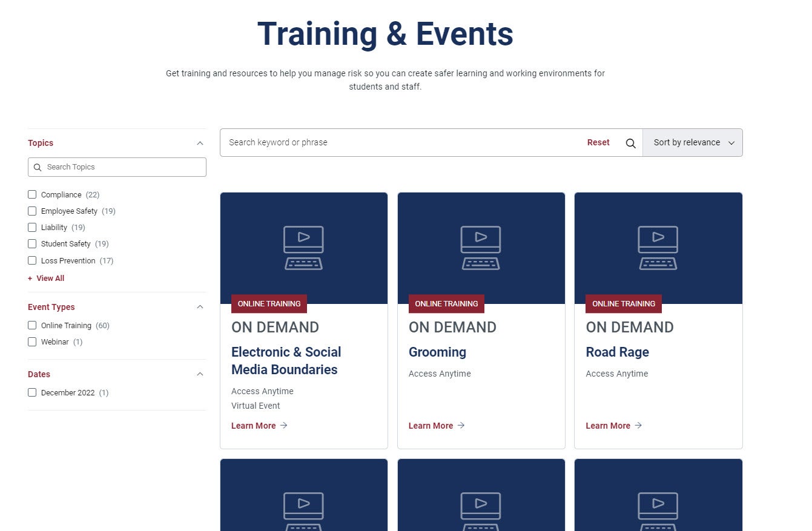
Task: Check the Employee Safety checkbox
Action: (32, 211)
